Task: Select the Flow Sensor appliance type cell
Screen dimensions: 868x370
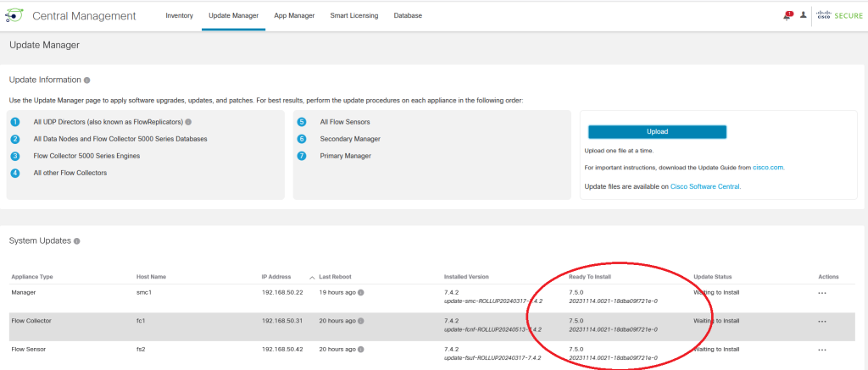Action: (28, 350)
